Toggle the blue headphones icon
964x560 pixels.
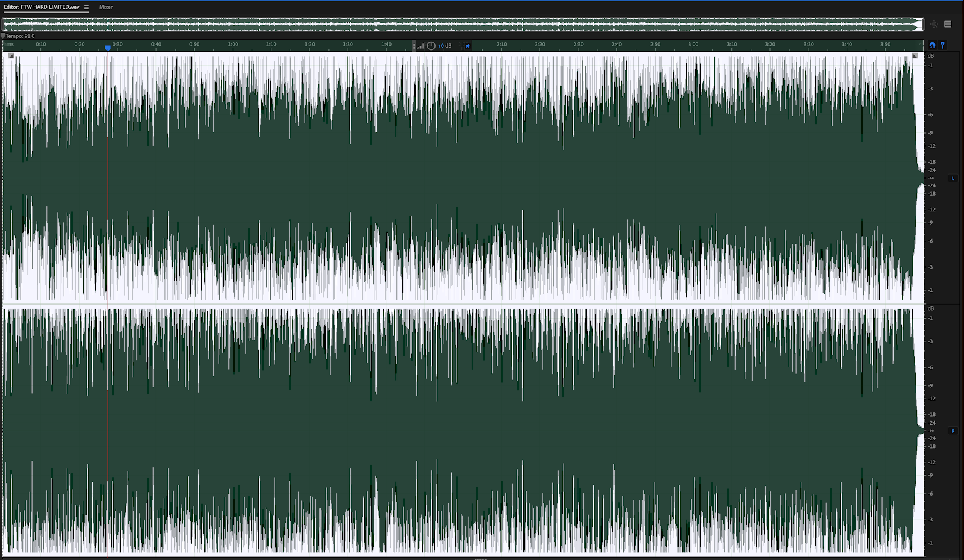[932, 45]
